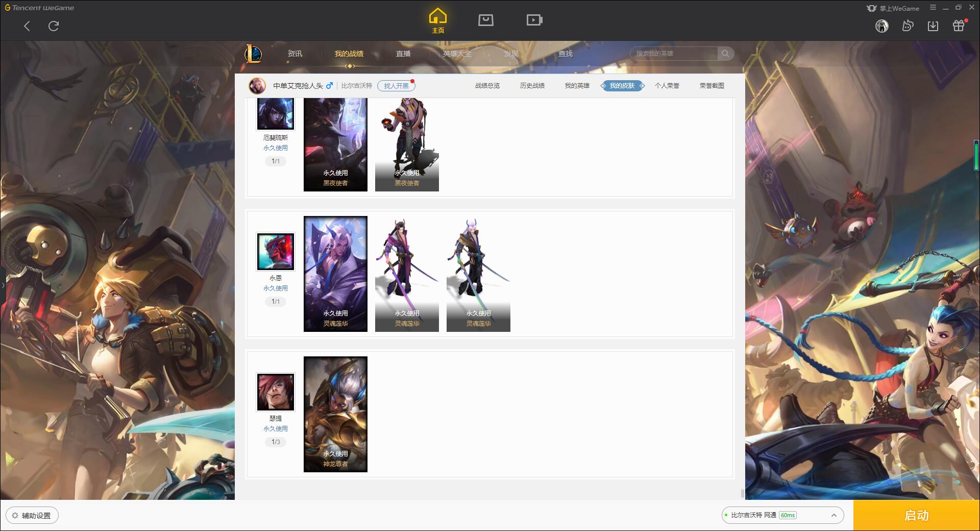Open 瑟提 神龙尊者 splash art card
Viewport: 980px width, 531px height.
335,414
